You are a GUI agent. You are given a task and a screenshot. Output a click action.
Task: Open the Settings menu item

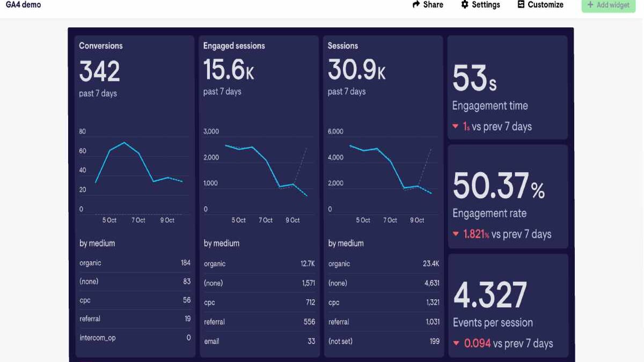[480, 5]
